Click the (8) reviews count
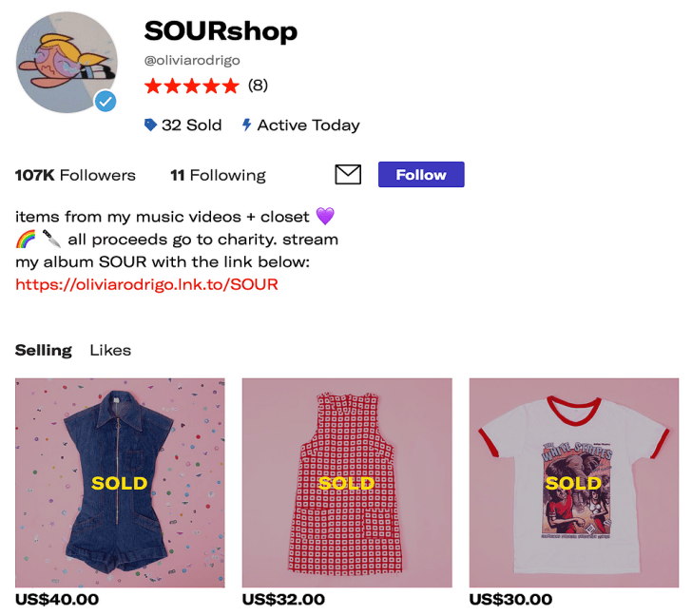Screen dimensions: 692x616 258,86
